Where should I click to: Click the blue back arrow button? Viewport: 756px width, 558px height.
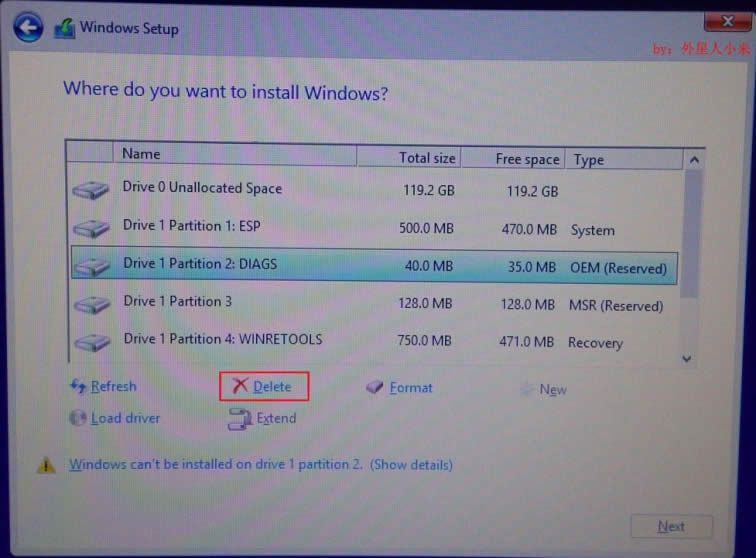28,29
